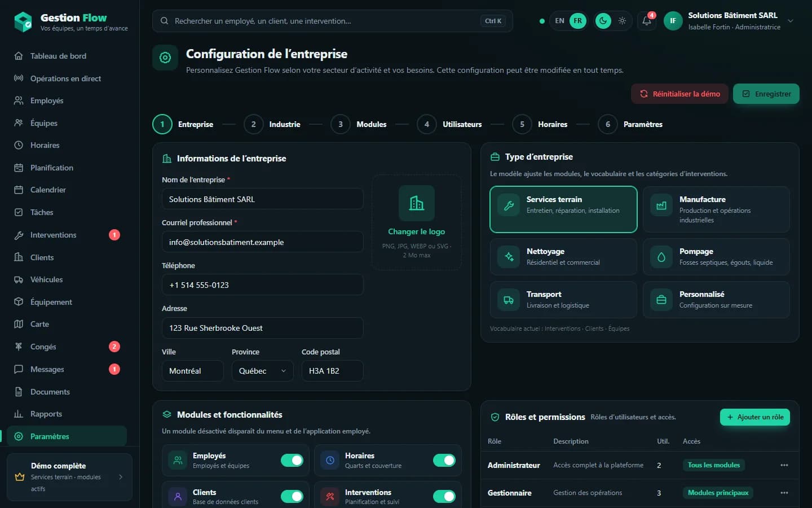Viewport: 812px width, 508px height.
Task: Click the Nom de l'entreprise field
Action: pyautogui.click(x=263, y=199)
